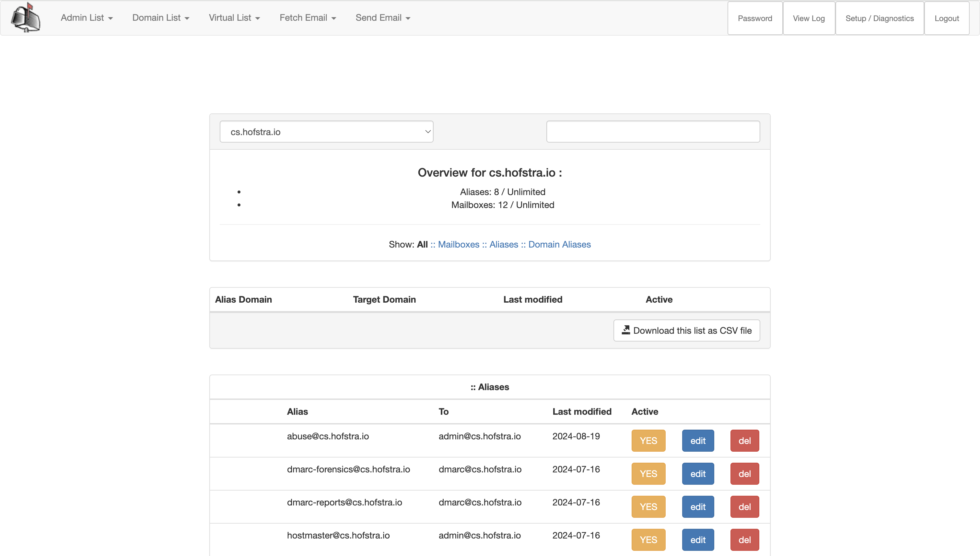
Task: Expand the Domain List dropdown
Action: [160, 18]
